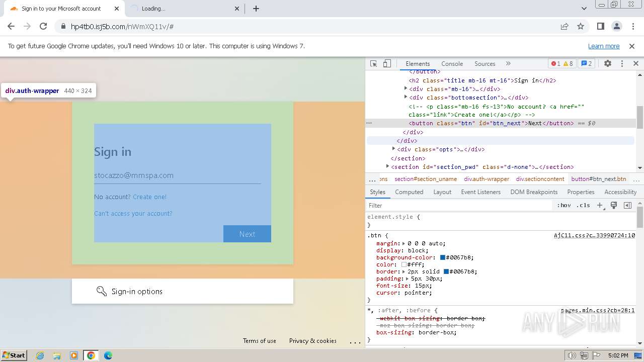Toggle the .cls class editor
The width and height of the screenshot is (644, 362).
583,205
